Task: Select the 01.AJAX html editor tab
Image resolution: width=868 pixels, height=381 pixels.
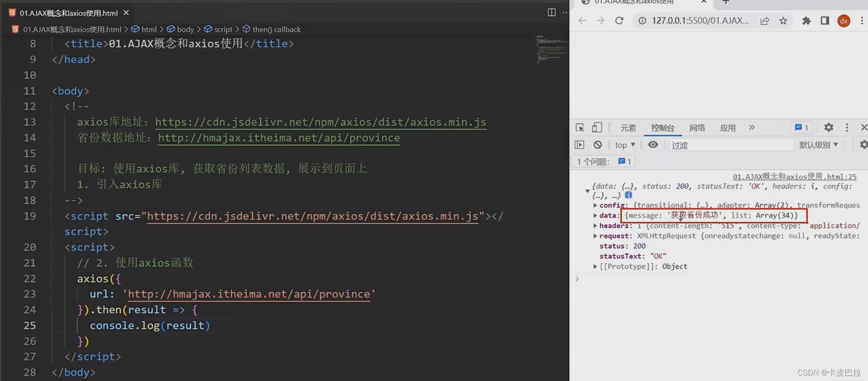Action: pos(69,13)
